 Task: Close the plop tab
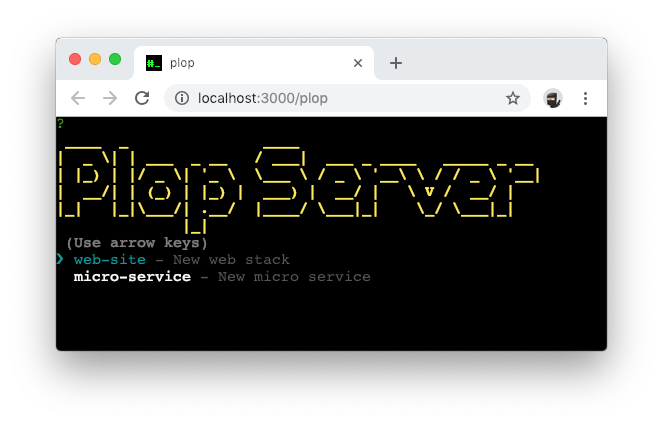click(358, 63)
